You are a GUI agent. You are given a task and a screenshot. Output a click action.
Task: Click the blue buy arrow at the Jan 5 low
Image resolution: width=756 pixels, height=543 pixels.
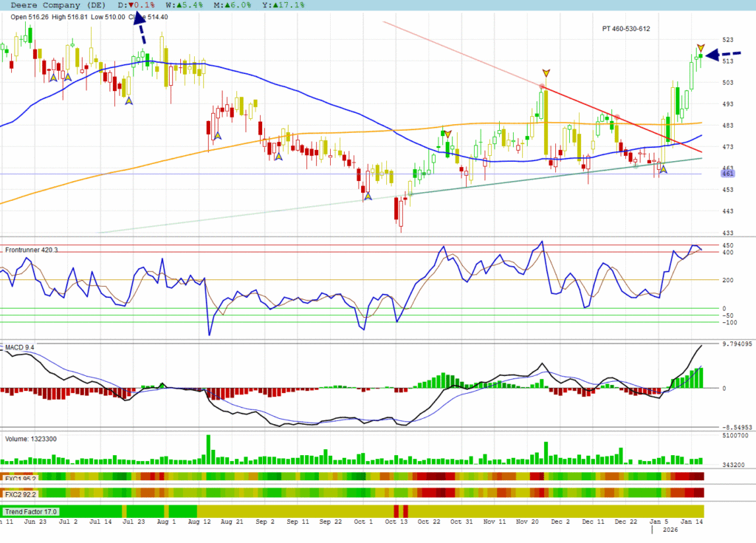click(x=663, y=169)
